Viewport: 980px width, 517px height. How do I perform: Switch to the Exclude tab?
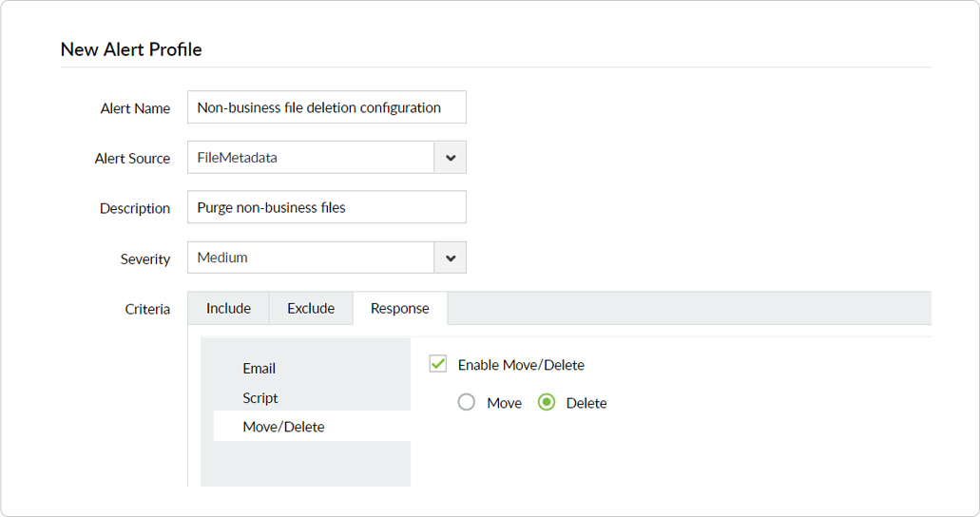coord(311,309)
